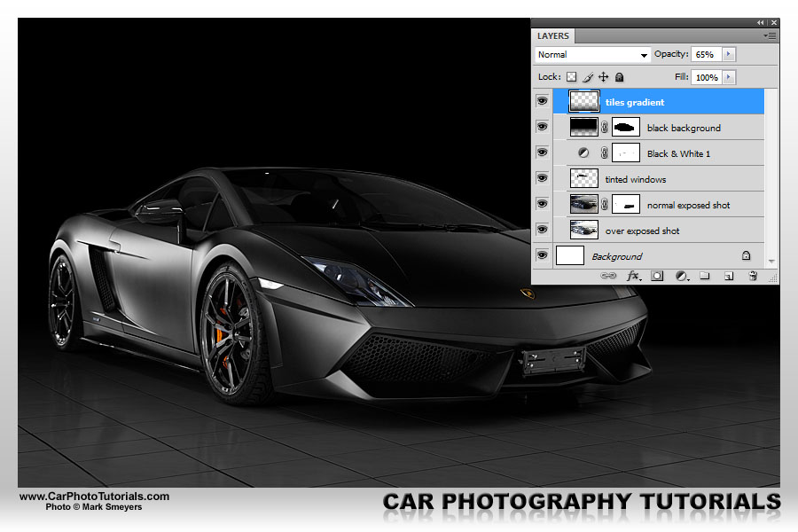Click the "Fill:" label
Image resolution: width=798 pixels, height=532 pixels.
(682, 77)
